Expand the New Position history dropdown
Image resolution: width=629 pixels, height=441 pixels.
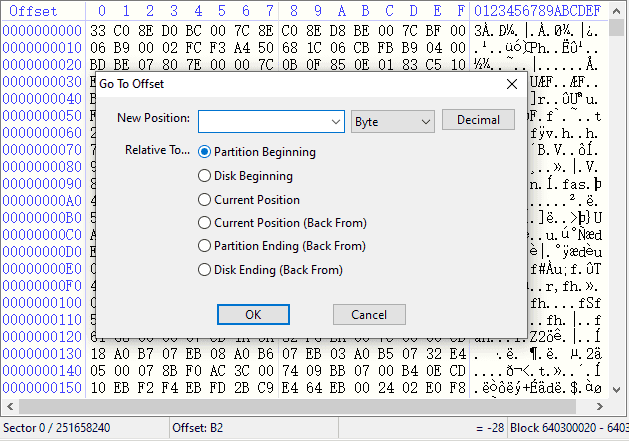click(335, 121)
